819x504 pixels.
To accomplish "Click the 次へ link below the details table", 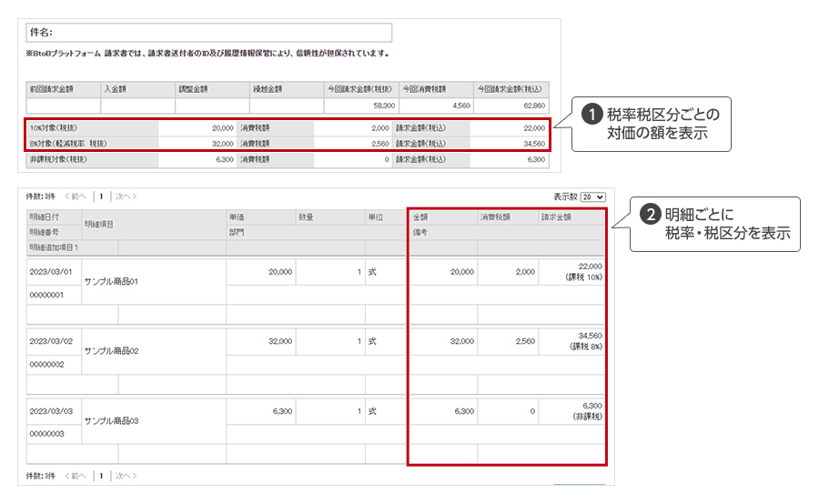I will pos(126,476).
